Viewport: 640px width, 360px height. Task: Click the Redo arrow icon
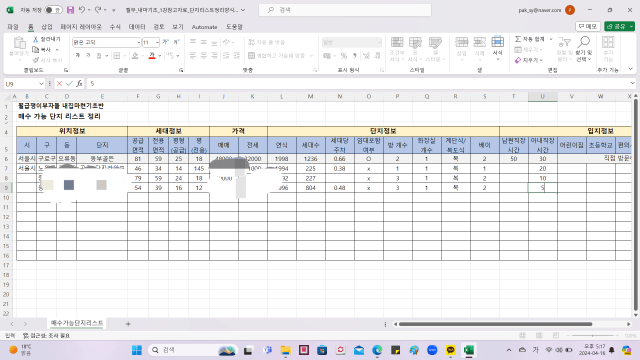coord(98,10)
